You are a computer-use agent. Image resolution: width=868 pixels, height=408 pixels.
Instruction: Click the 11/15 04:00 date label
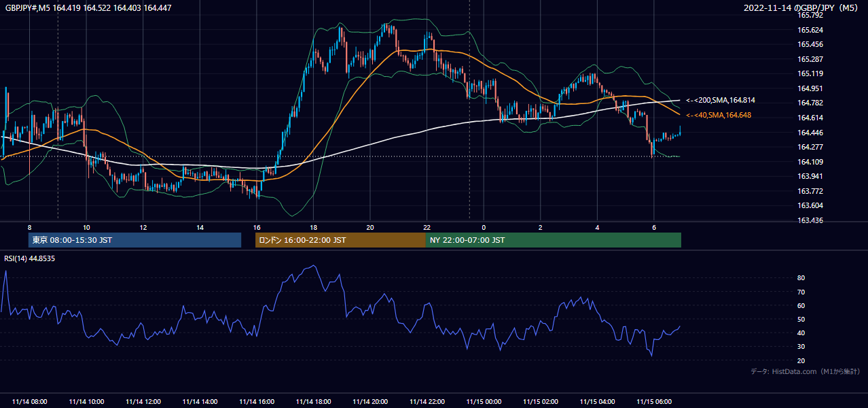coord(597,402)
